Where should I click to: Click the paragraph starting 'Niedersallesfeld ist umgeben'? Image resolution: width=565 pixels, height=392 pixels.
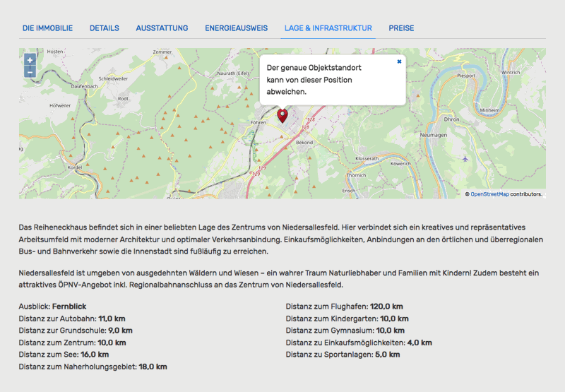[279, 279]
